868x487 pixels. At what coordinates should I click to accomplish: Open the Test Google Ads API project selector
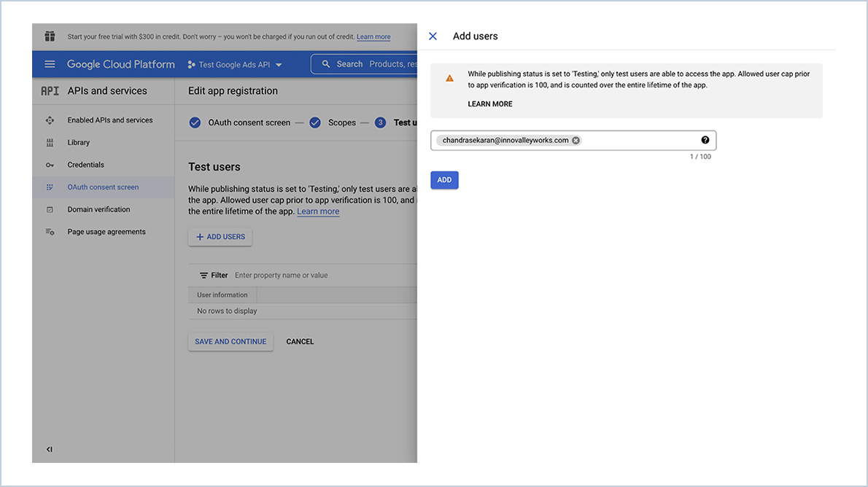point(235,64)
